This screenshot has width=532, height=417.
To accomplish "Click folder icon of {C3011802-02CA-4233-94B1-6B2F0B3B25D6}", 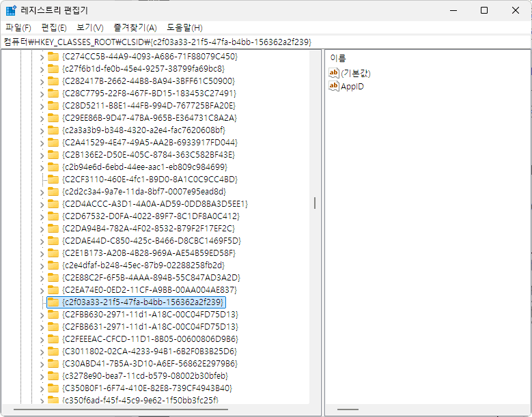I will point(53,351).
